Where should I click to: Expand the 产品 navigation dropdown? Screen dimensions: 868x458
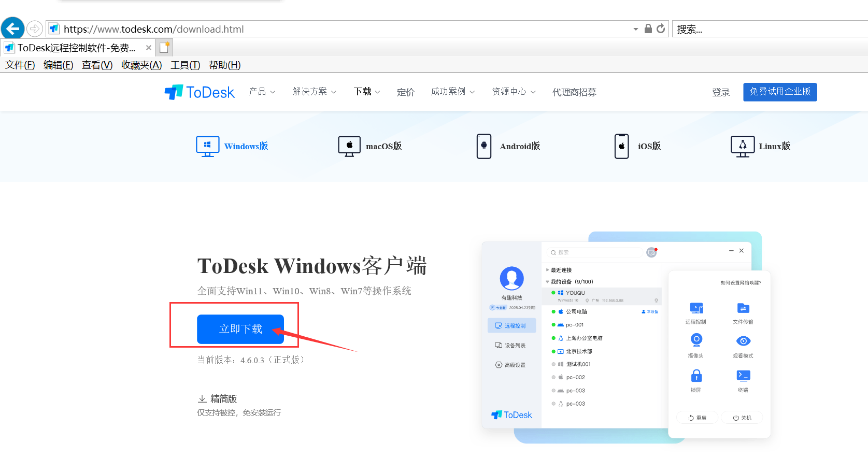coord(262,92)
